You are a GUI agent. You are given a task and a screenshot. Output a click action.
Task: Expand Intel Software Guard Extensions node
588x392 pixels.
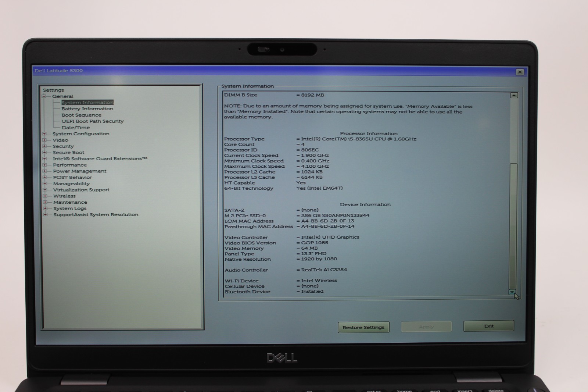(45, 159)
